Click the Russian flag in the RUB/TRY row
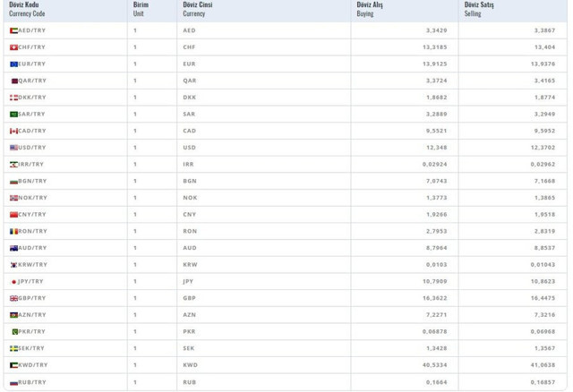The height and width of the screenshot is (392, 573). pyautogui.click(x=13, y=382)
